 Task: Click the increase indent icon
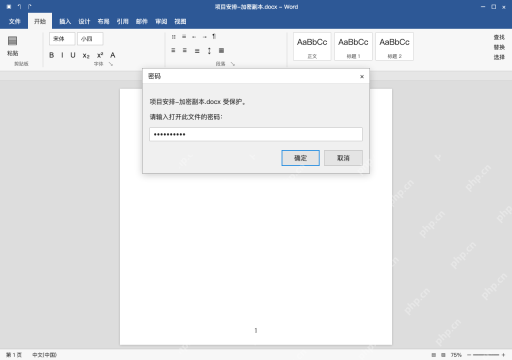204,37
